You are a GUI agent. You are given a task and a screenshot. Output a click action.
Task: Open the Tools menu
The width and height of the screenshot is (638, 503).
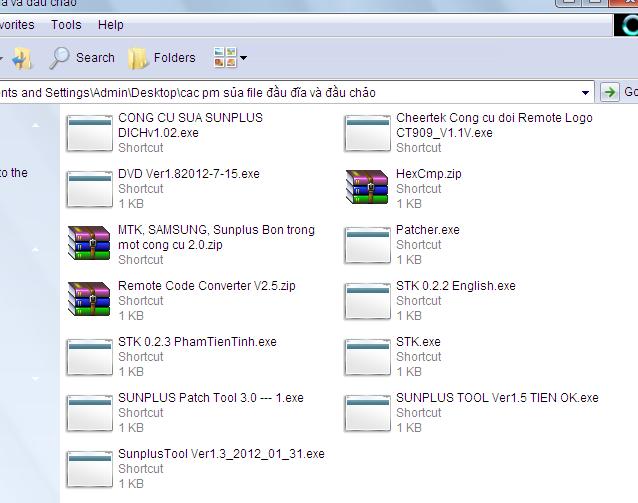point(66,25)
